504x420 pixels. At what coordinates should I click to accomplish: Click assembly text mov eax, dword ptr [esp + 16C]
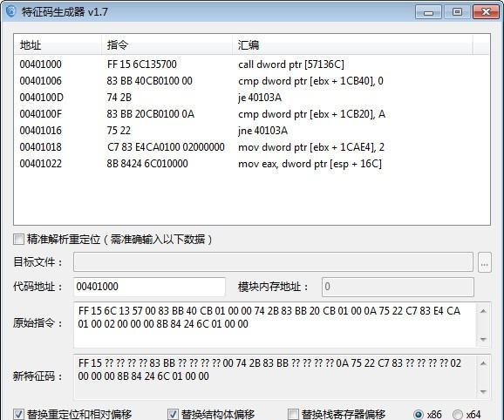[x=310, y=164]
